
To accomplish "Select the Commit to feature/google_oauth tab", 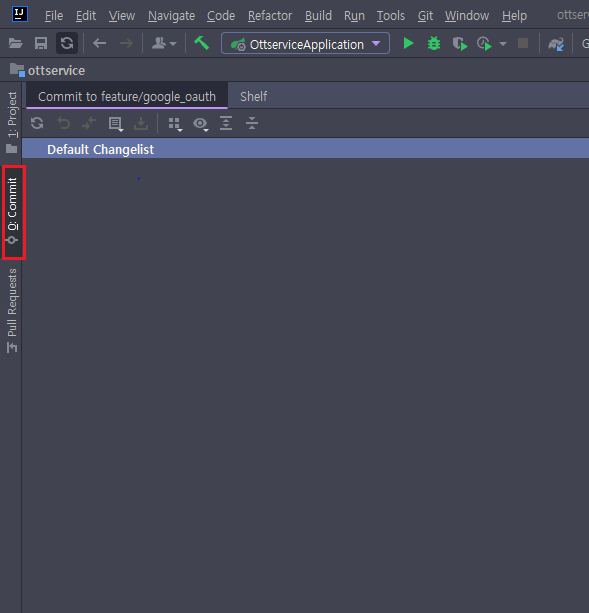I will coord(127,96).
